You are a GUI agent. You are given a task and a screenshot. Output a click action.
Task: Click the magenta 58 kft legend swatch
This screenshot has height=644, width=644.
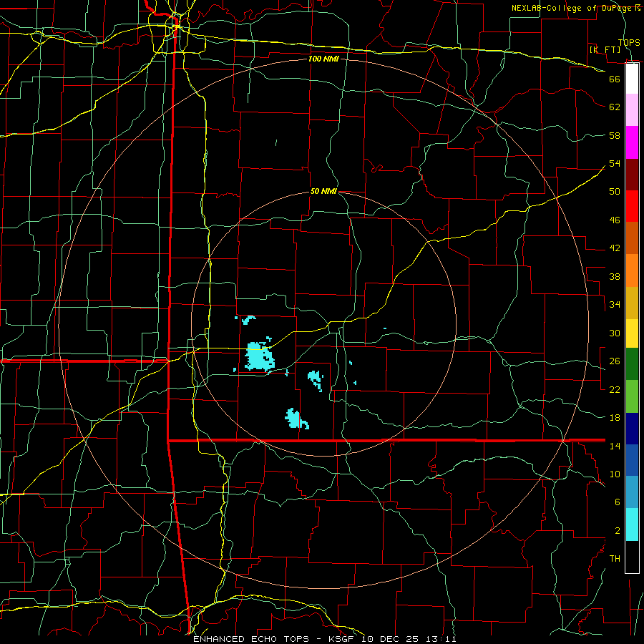point(632,142)
